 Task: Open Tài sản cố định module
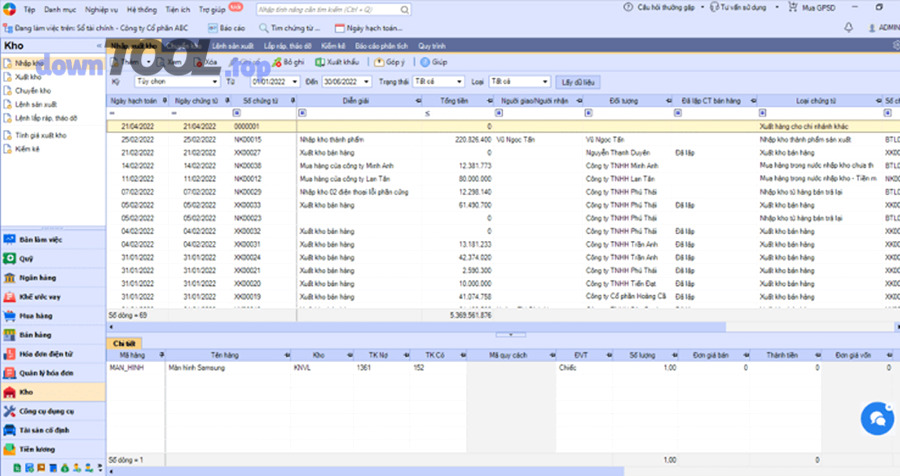coord(43,430)
